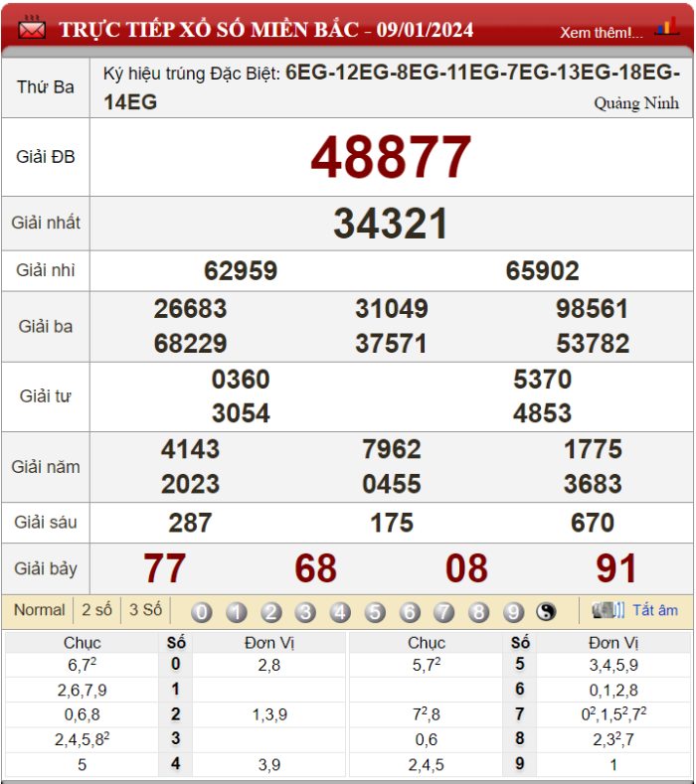Click the Thứ Ba day cell
Screen dimensions: 696x784
[46, 87]
